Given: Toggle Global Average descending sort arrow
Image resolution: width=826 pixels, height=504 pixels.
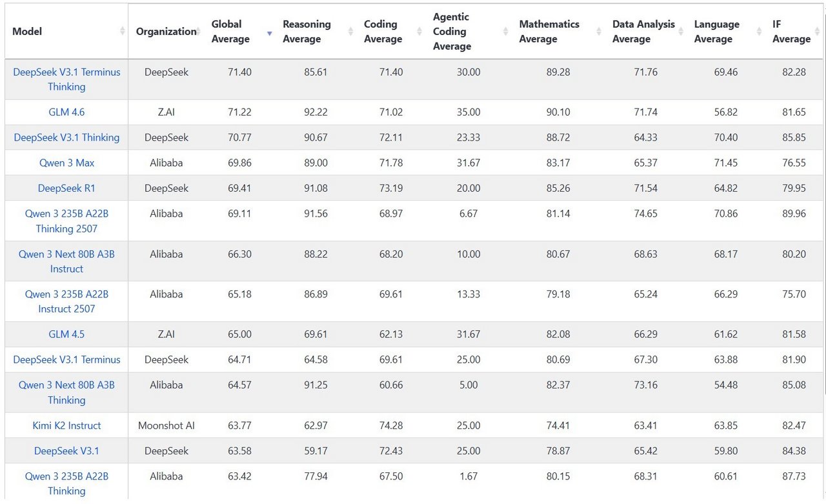Looking at the screenshot, I should click(x=270, y=32).
